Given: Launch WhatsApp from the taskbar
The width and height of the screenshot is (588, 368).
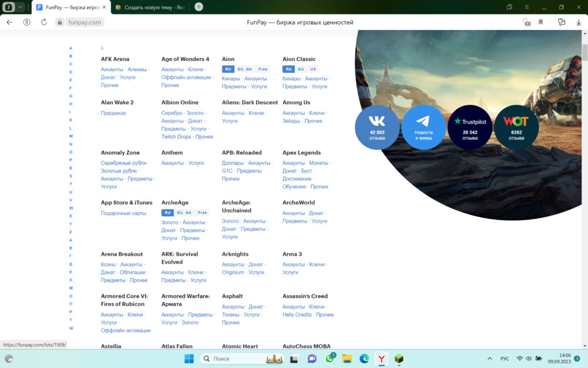Looking at the screenshot, I should (330, 359).
